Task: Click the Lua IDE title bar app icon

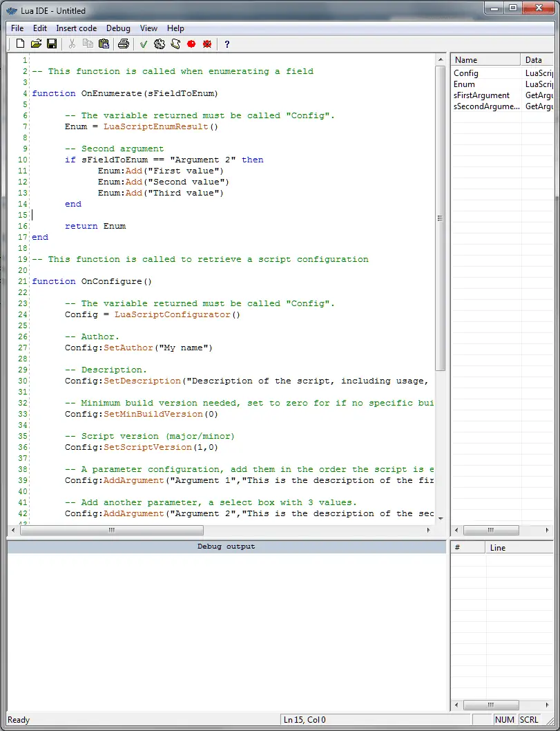Action: tap(12, 10)
